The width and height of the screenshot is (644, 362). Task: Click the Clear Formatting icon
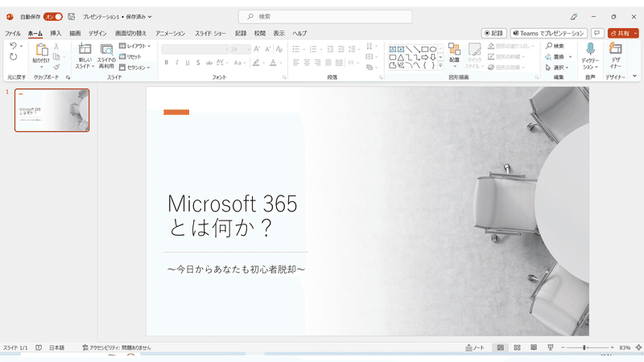click(x=279, y=49)
